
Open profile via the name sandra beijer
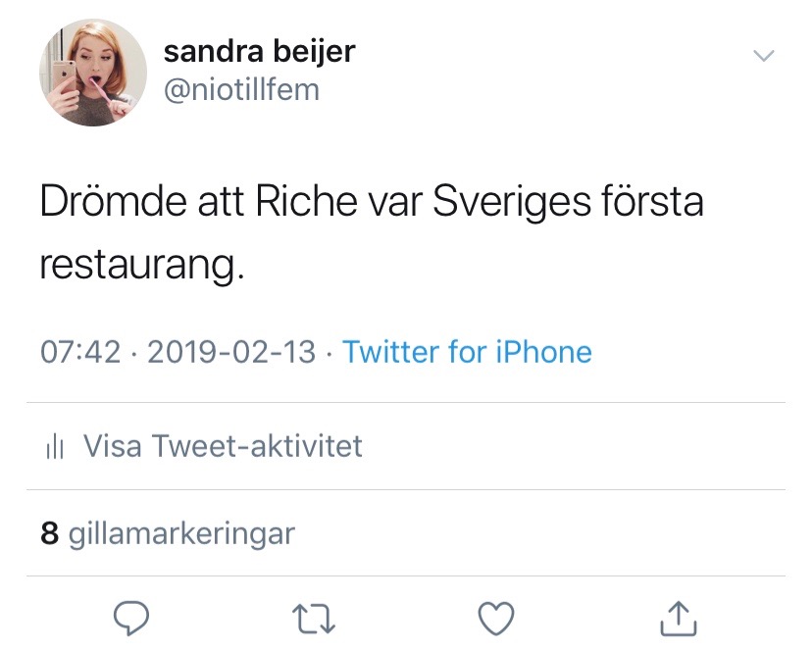point(259,51)
